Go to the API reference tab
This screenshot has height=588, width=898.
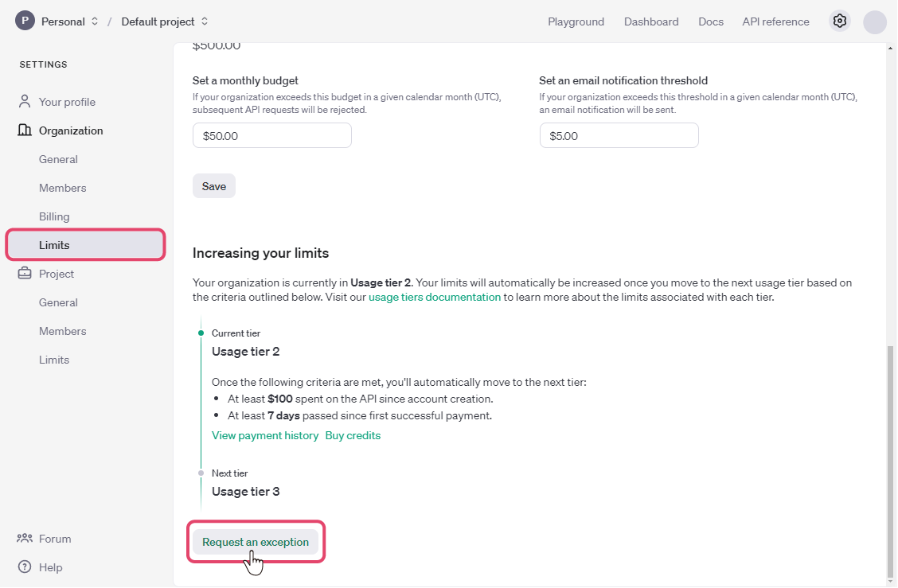click(x=775, y=21)
